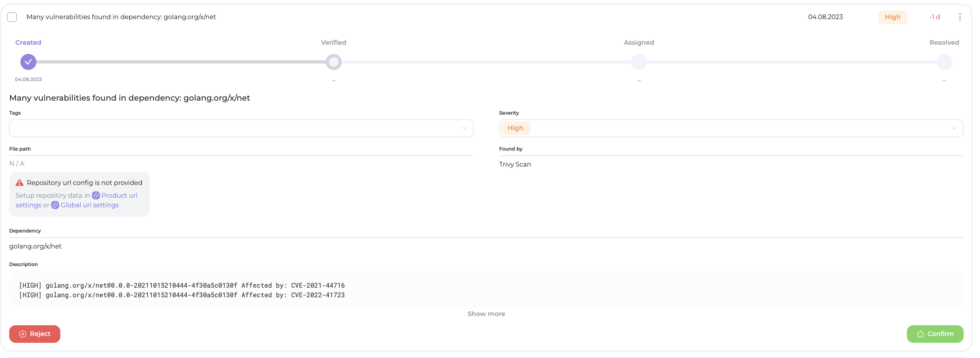Open the Global url settings link
Screen dimensions: 980x358
tap(90, 205)
